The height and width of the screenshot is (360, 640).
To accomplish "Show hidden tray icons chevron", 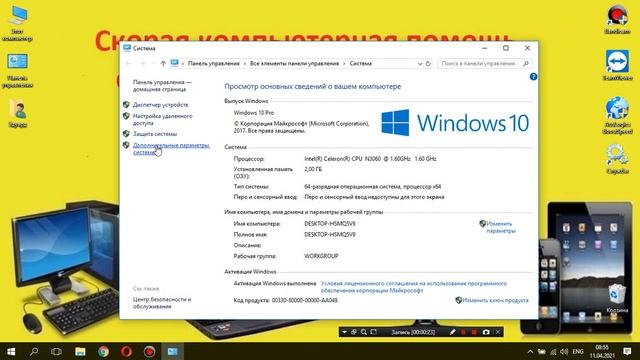I will (530, 351).
